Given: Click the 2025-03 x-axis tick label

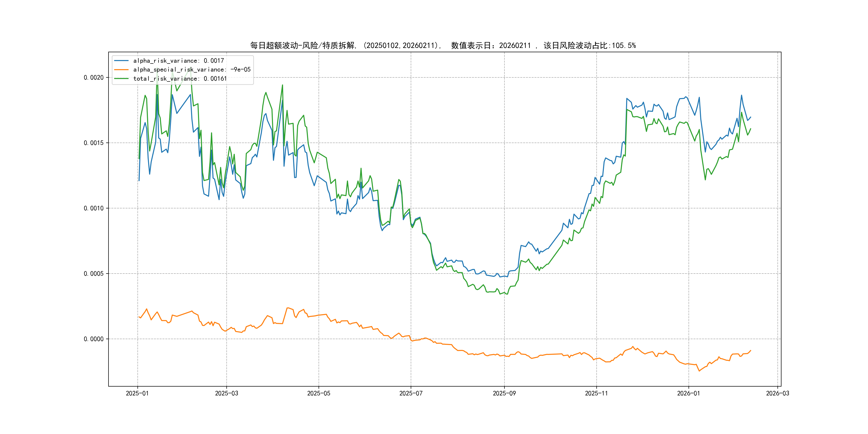Looking at the screenshot, I should click(226, 393).
